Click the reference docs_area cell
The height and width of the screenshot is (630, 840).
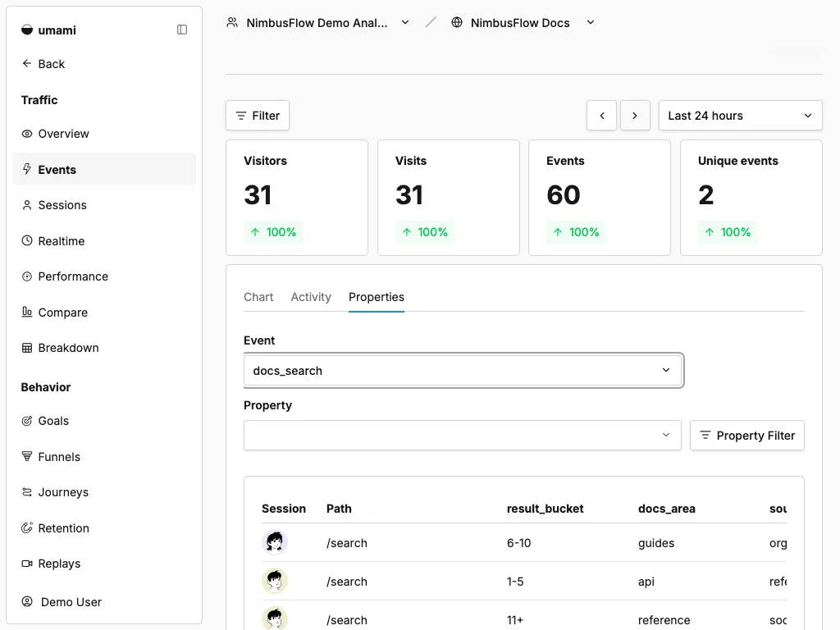tap(664, 620)
